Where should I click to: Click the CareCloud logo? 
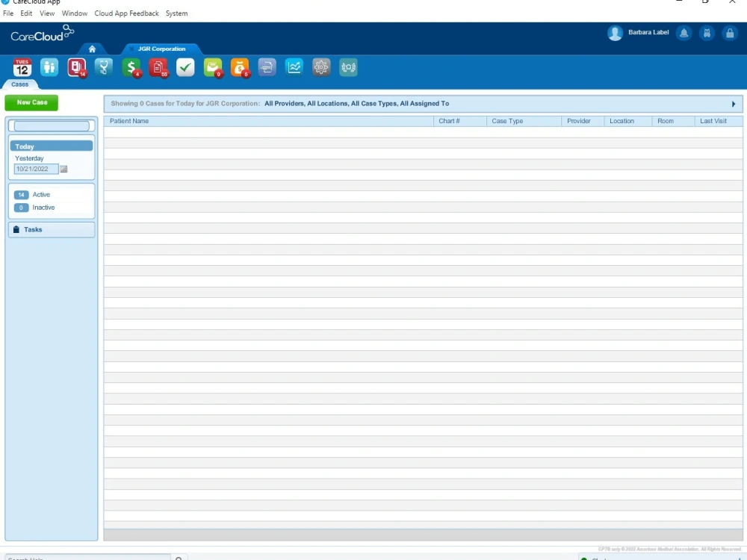42,34
